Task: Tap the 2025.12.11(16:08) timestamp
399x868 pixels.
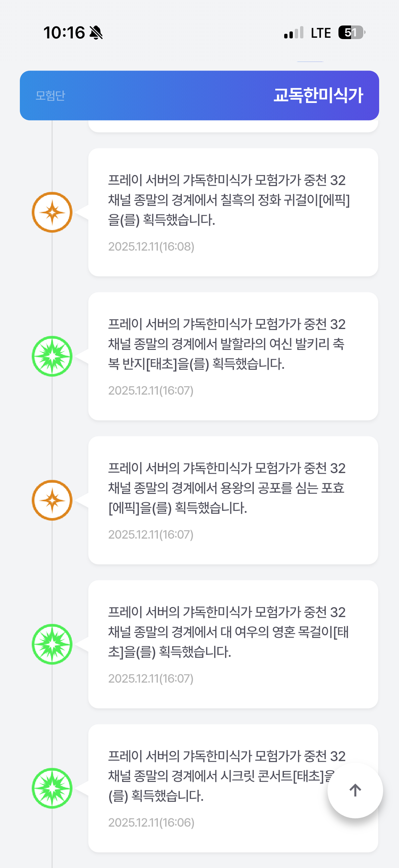Action: point(151,247)
